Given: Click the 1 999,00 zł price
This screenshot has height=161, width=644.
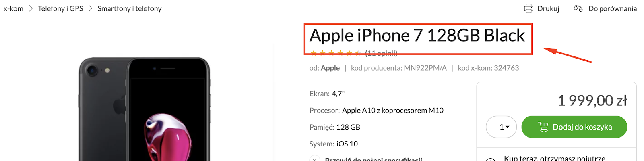Looking at the screenshot, I should coord(592,100).
